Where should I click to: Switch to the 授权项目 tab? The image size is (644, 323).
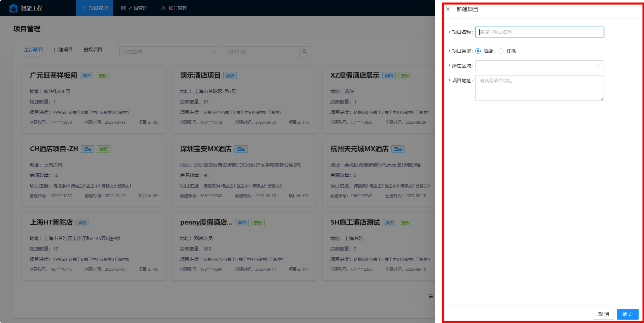93,50
